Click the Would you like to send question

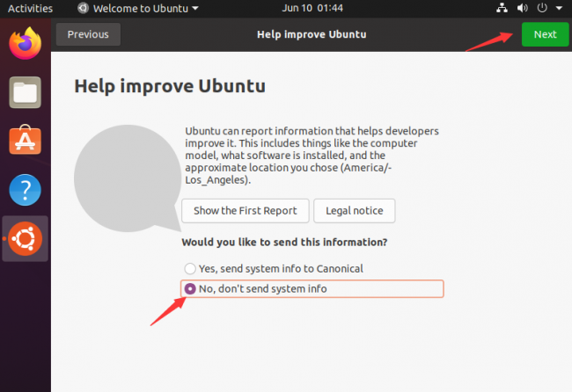pyautogui.click(x=284, y=243)
